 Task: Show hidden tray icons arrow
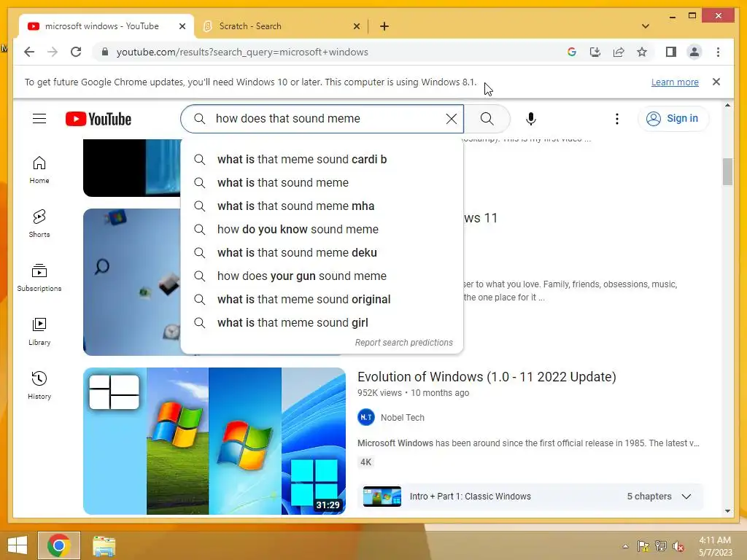(625, 546)
